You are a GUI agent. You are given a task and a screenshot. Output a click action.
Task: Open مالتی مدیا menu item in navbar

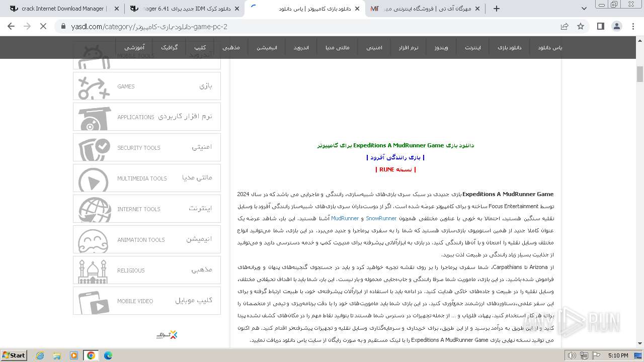[x=337, y=48]
